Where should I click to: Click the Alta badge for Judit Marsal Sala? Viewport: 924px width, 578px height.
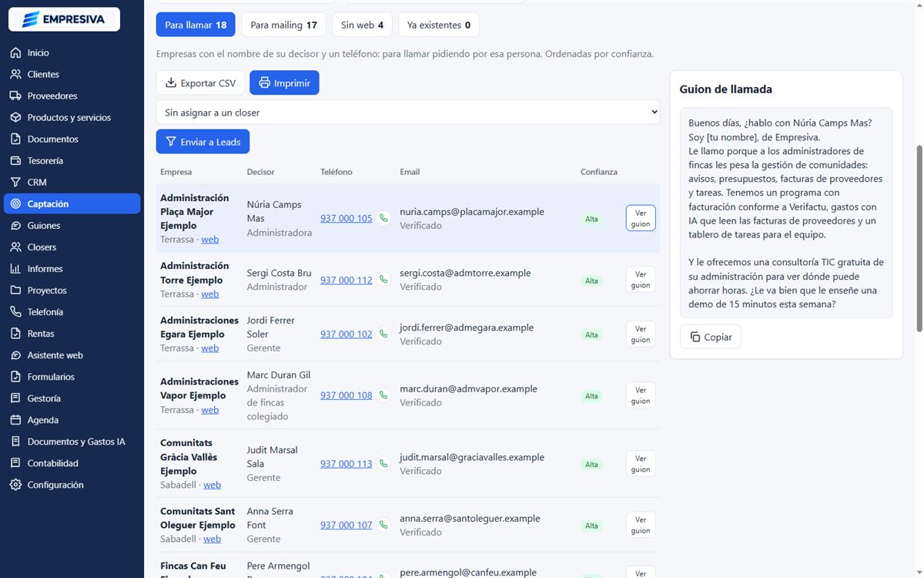click(x=591, y=465)
